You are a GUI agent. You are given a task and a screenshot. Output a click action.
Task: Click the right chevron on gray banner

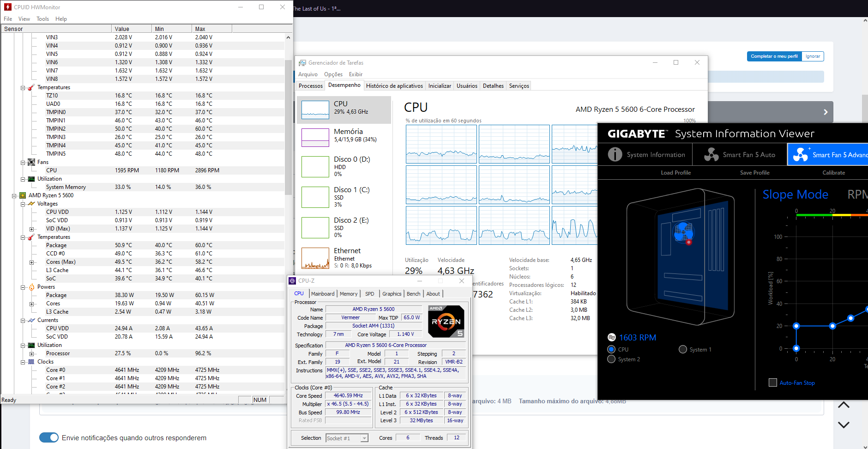(826, 112)
